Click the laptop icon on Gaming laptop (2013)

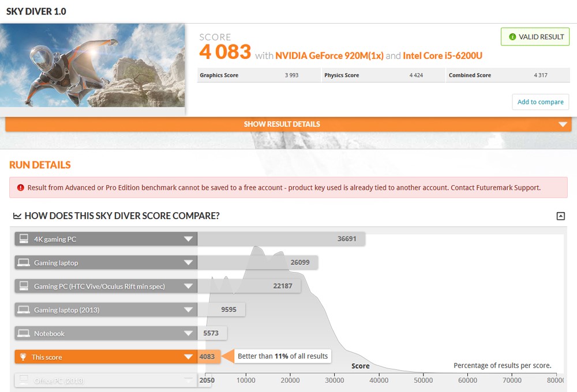pyautogui.click(x=24, y=310)
